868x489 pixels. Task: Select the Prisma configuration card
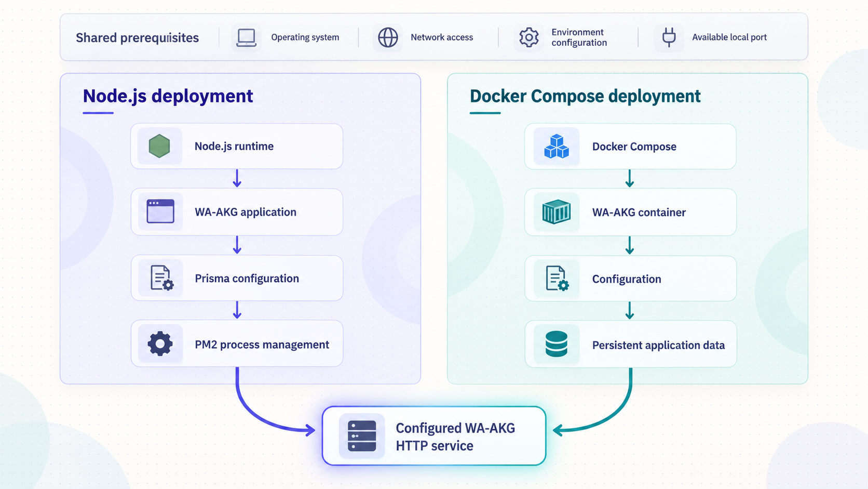click(237, 278)
